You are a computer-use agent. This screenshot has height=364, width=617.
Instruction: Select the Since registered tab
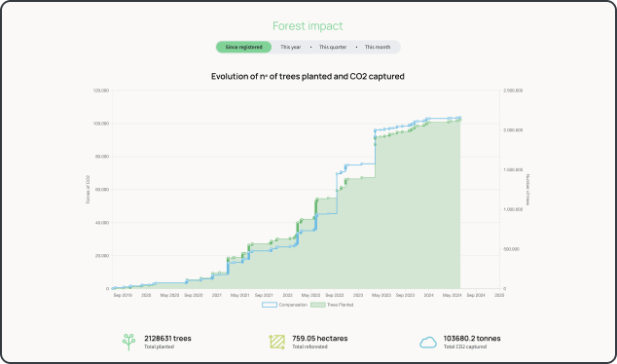point(243,47)
